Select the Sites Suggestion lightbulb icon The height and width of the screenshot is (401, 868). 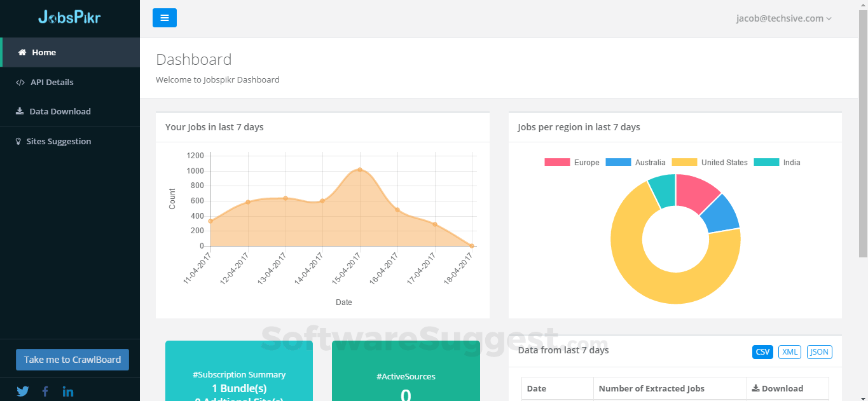[x=18, y=140]
